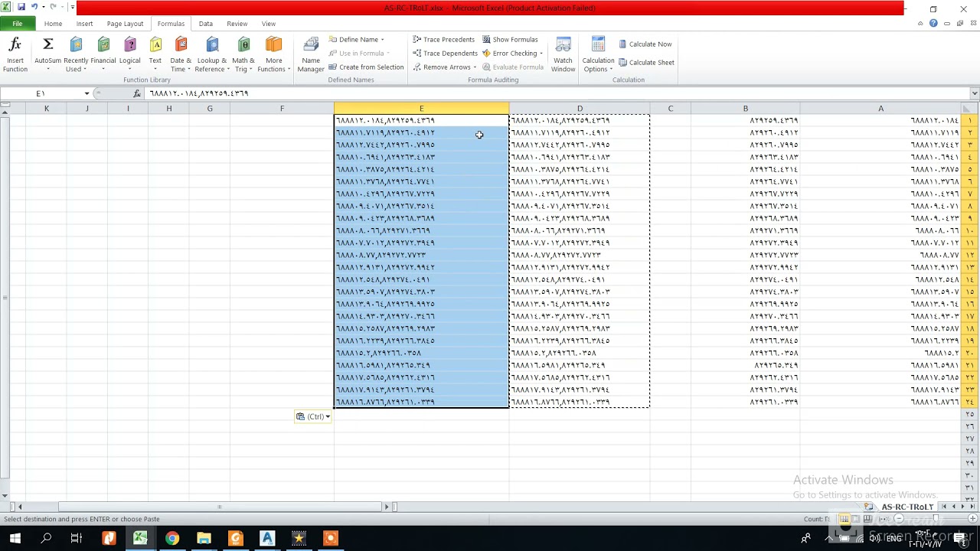Select column F header

282,109
